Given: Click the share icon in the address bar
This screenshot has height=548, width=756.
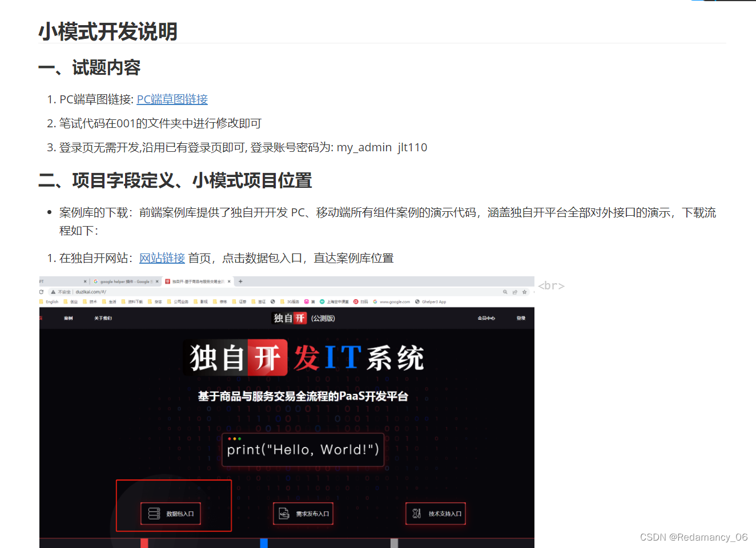Looking at the screenshot, I should tap(515, 292).
